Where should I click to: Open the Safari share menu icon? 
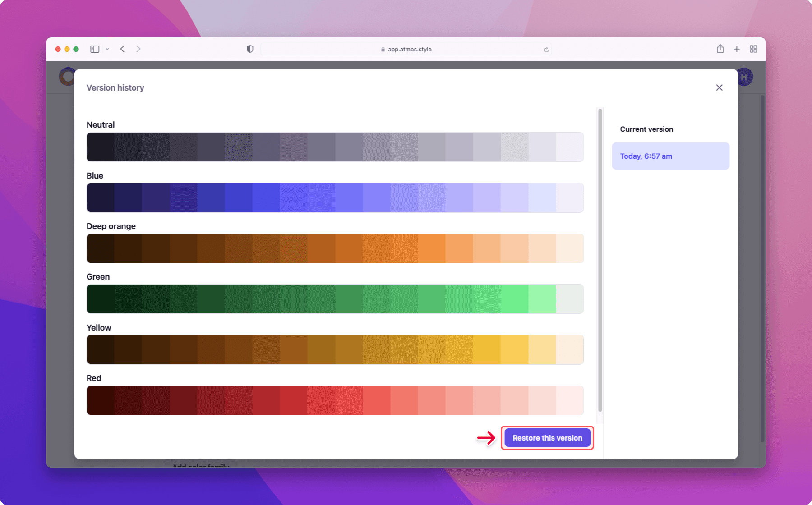click(x=720, y=49)
